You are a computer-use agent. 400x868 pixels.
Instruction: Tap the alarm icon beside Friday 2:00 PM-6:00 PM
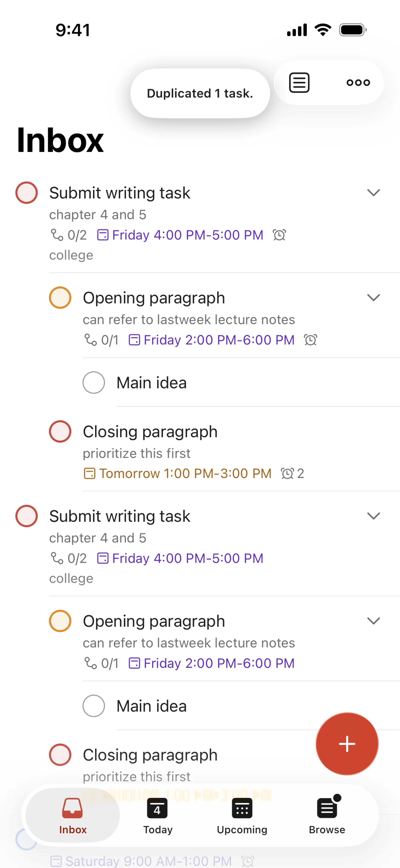click(x=310, y=340)
